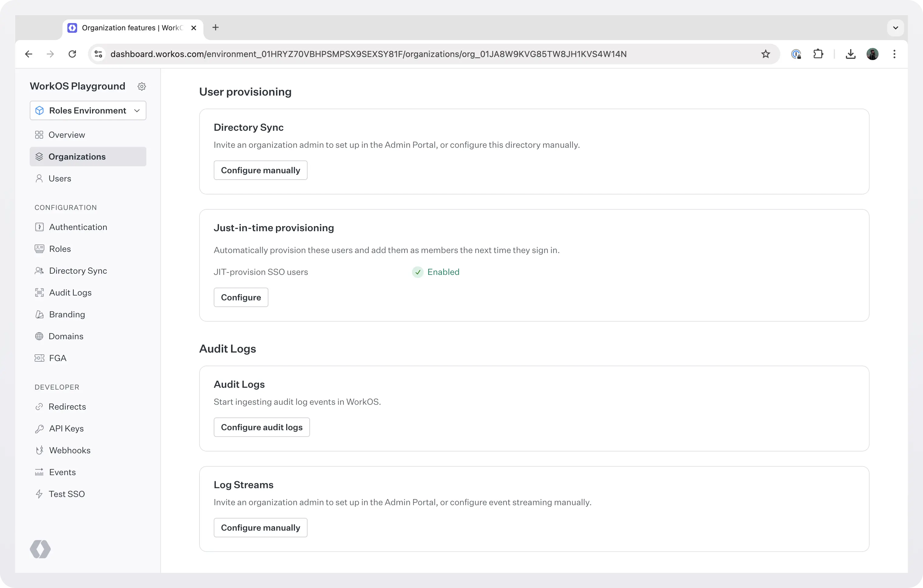The width and height of the screenshot is (923, 588).
Task: Open the Chrome three-dot menu
Action: [894, 54]
